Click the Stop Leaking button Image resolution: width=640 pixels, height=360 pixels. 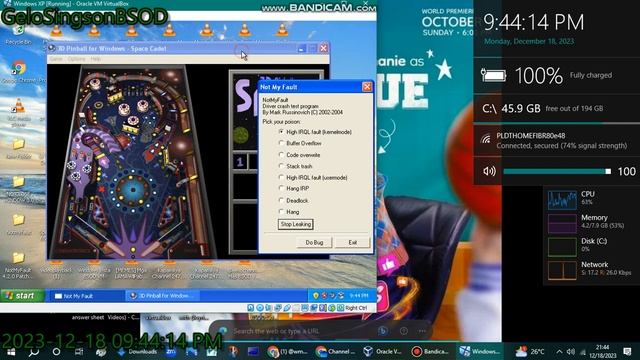click(296, 224)
